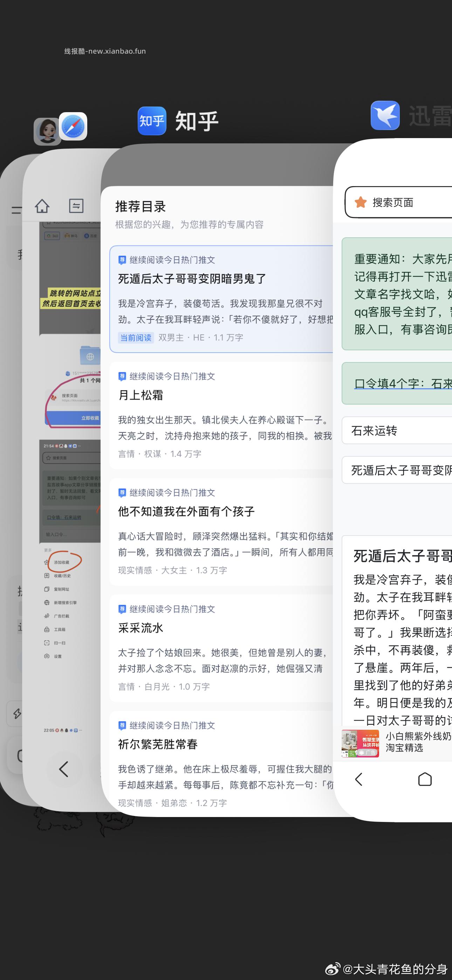This screenshot has height=980, width=452.
Task: Tap star icon in 搜索页面 address bar
Action: [x=360, y=202]
